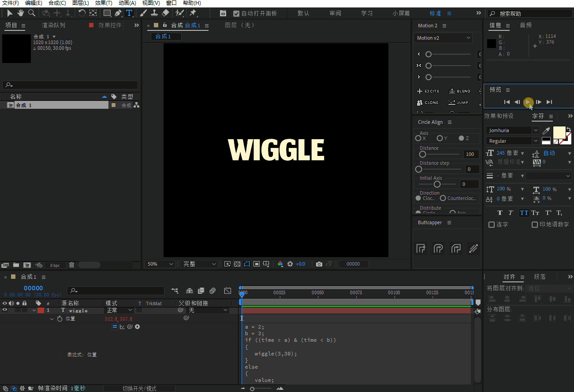Select the Selection arrow tool
574x392 pixels.
pos(10,13)
